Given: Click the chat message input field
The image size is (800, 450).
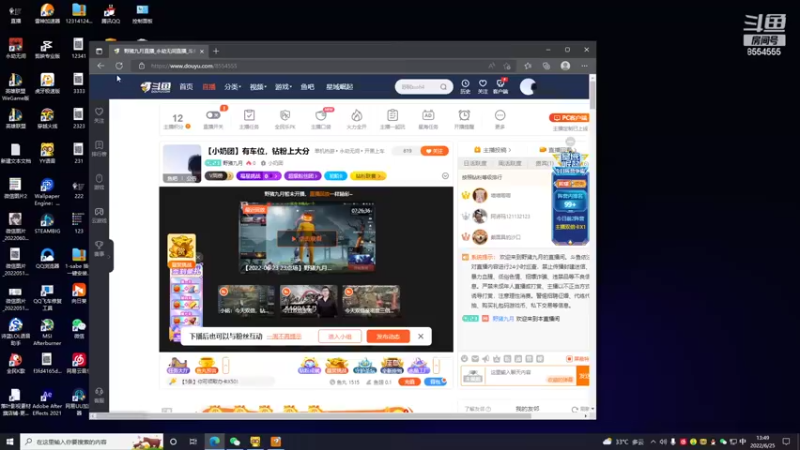Looking at the screenshot, I should (531, 376).
